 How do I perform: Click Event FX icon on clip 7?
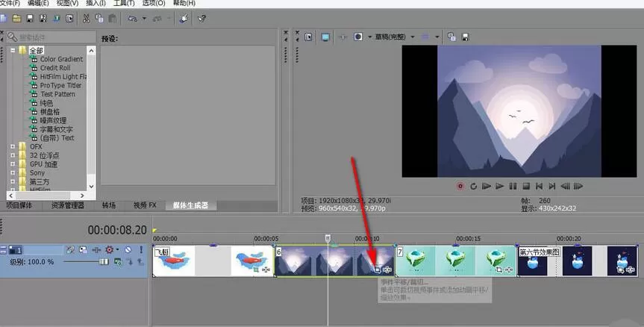click(509, 270)
